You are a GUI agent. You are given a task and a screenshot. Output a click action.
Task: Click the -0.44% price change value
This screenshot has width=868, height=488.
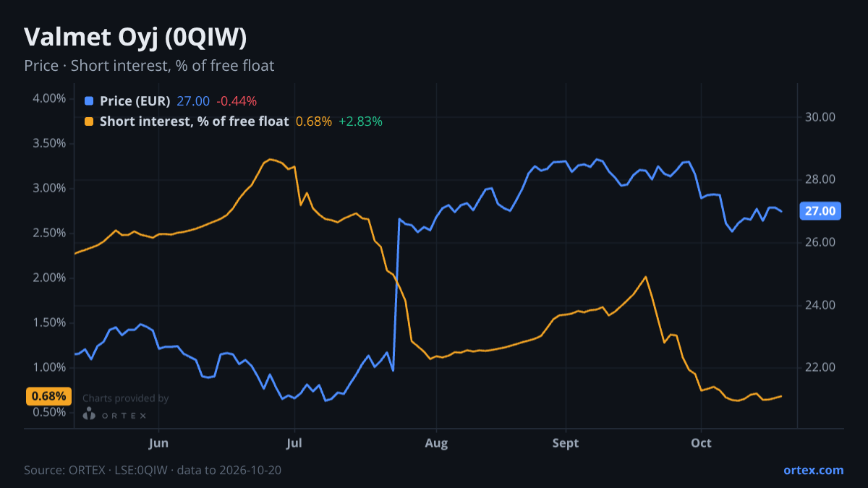(237, 101)
